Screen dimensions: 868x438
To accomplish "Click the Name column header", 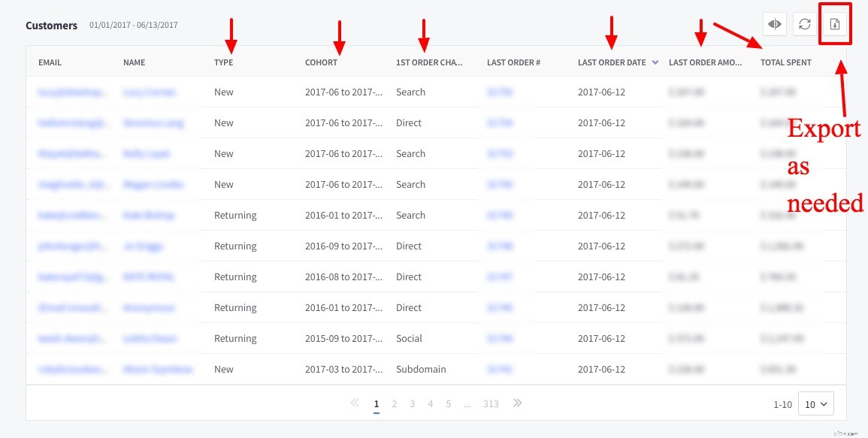I will coord(134,62).
